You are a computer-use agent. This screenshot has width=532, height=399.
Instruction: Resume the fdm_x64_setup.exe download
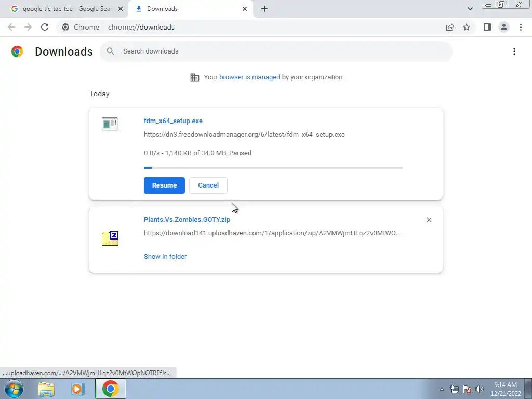click(164, 185)
